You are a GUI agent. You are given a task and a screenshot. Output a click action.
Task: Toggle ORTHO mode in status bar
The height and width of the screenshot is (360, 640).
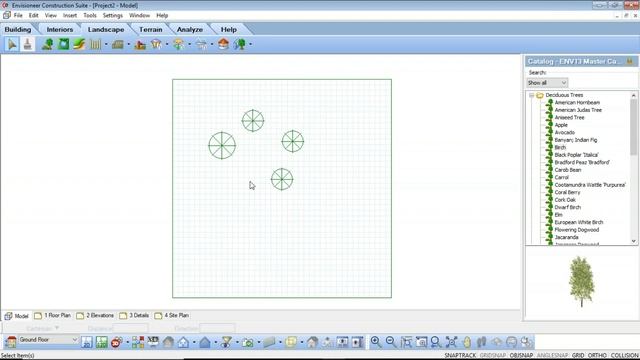pyautogui.click(x=597, y=356)
